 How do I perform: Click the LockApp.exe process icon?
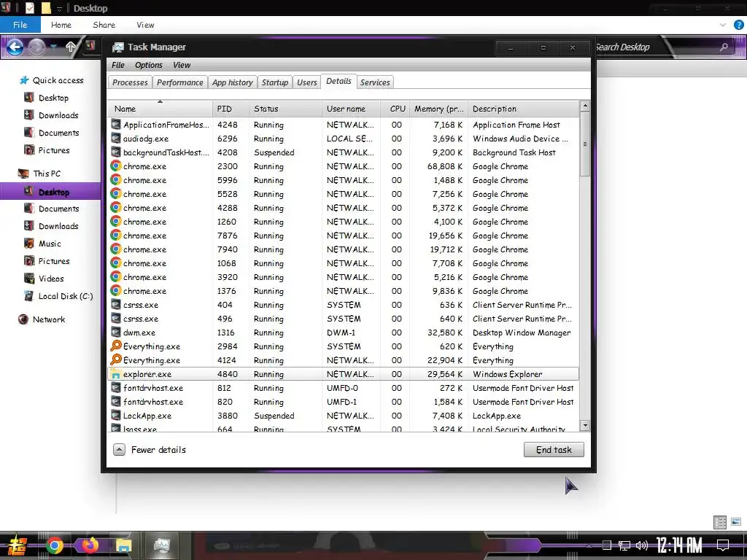[x=116, y=415]
